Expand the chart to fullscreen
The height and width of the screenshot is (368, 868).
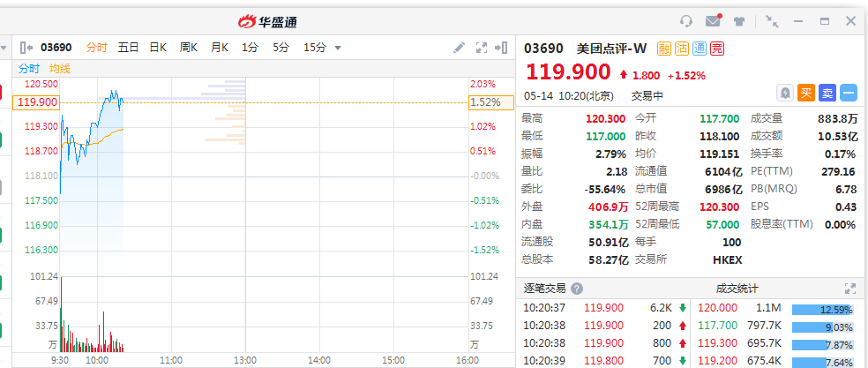482,48
